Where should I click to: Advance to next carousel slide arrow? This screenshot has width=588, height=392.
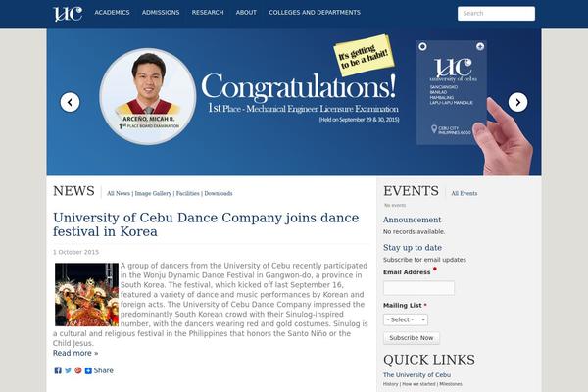click(517, 102)
